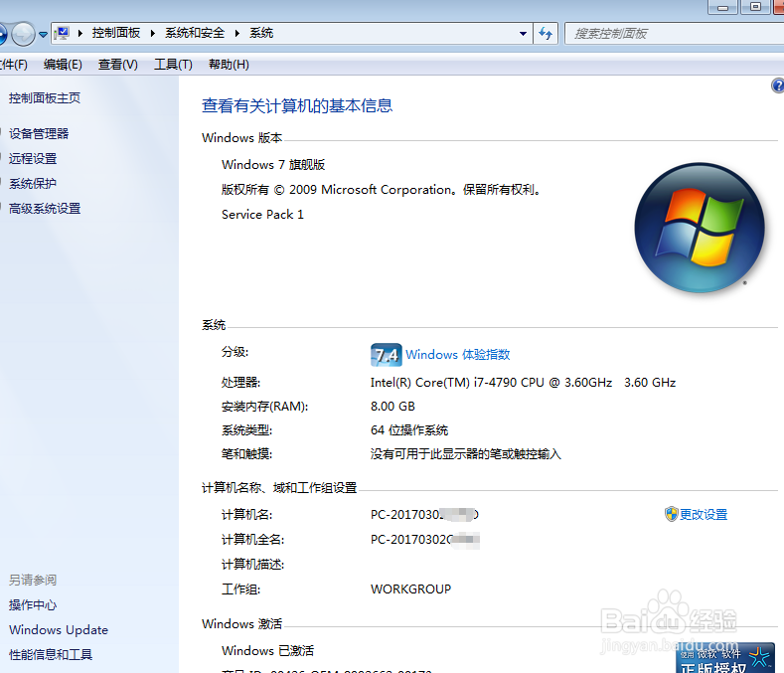Open 性能信息和工具 link
784x673 pixels.
pyautogui.click(x=51, y=654)
